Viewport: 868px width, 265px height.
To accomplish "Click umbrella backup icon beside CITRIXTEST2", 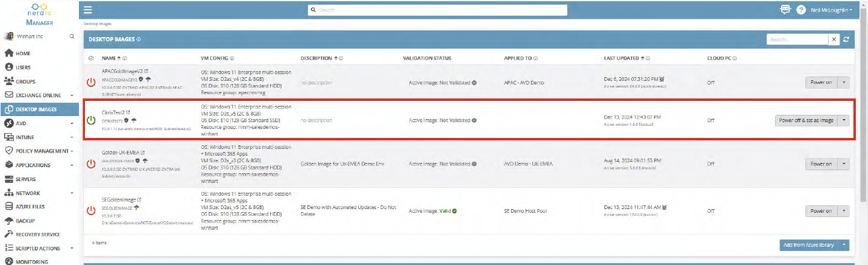I will pyautogui.click(x=134, y=120).
